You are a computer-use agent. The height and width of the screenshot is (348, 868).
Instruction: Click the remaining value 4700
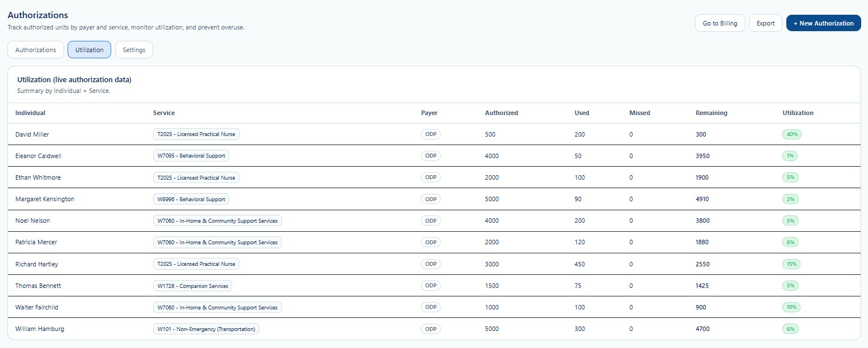(x=702, y=329)
